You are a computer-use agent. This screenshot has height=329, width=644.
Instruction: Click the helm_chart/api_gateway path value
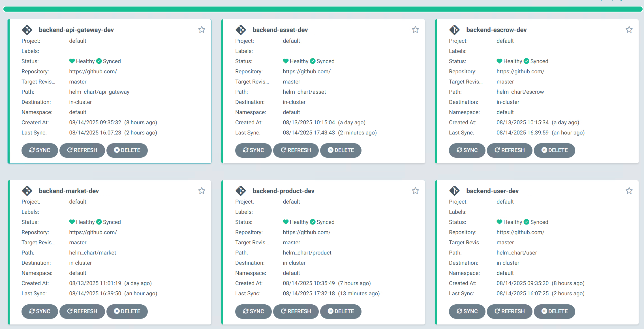99,92
